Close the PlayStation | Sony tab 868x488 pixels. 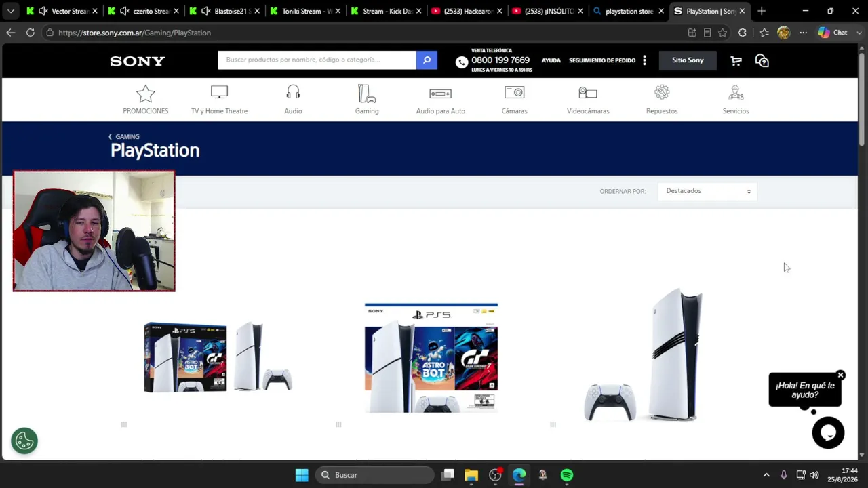pos(742,11)
